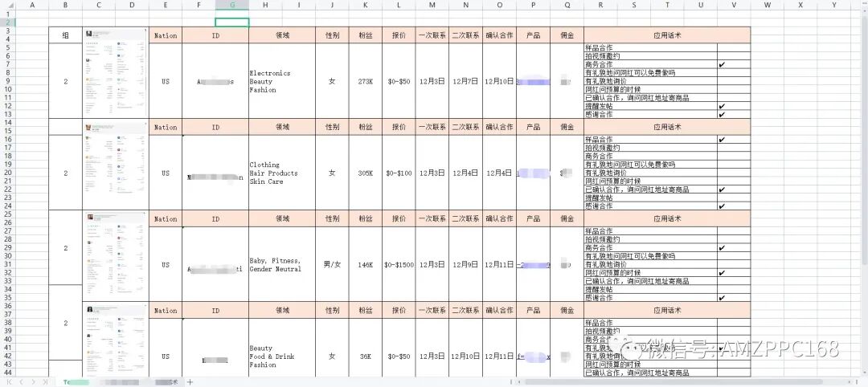
Task: Select the 305K followers cell
Action: coord(366,173)
